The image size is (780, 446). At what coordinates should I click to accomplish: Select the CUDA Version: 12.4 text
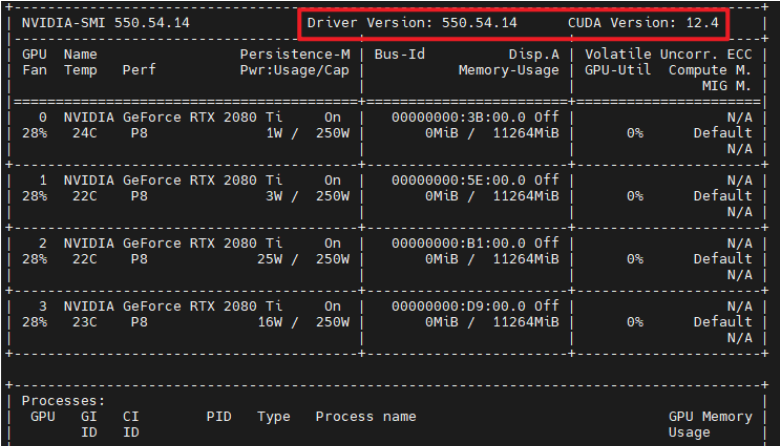pyautogui.click(x=643, y=23)
